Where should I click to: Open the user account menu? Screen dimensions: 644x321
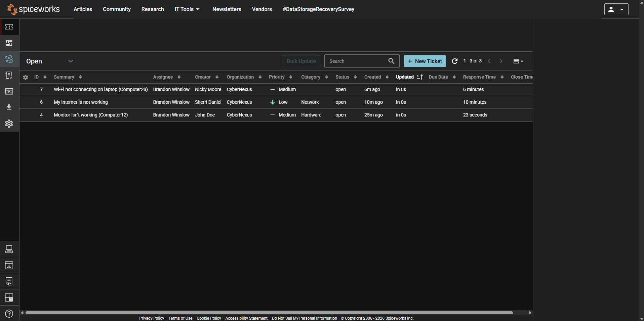point(616,9)
